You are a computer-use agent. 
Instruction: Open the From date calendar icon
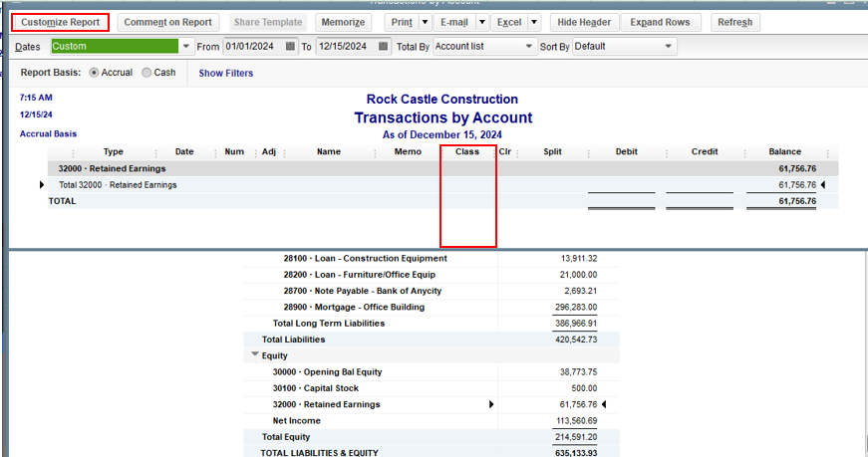point(290,47)
